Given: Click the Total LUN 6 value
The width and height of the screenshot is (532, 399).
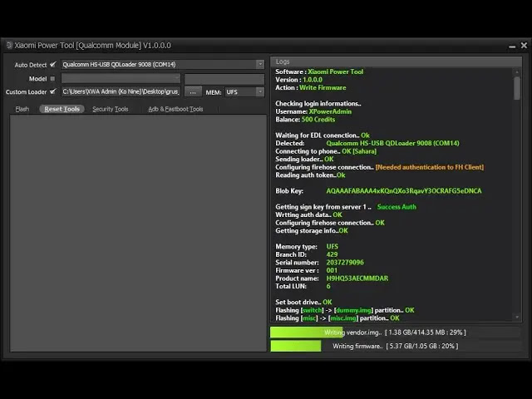Looking at the screenshot, I should pos(328,286).
